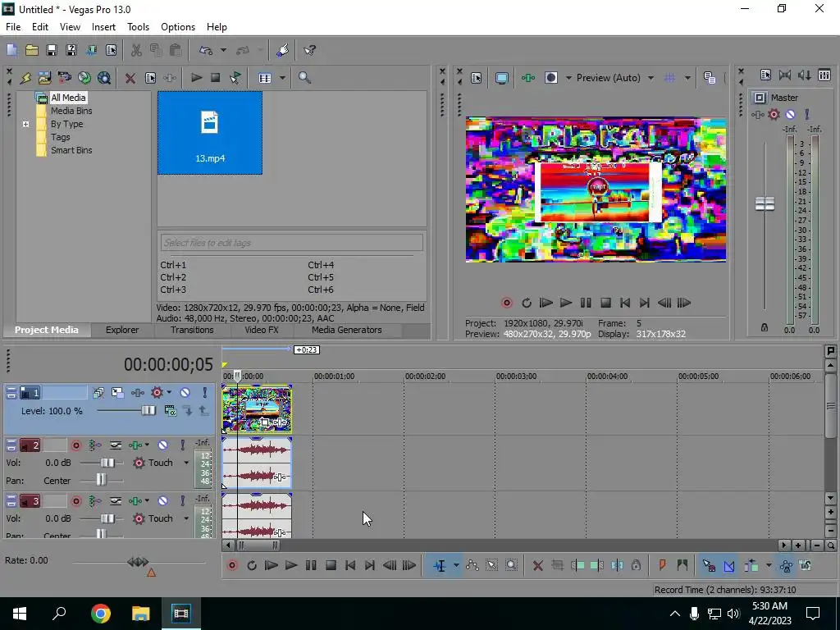The width and height of the screenshot is (840, 630).
Task: Play video in preview transport
Action: pyautogui.click(x=565, y=304)
